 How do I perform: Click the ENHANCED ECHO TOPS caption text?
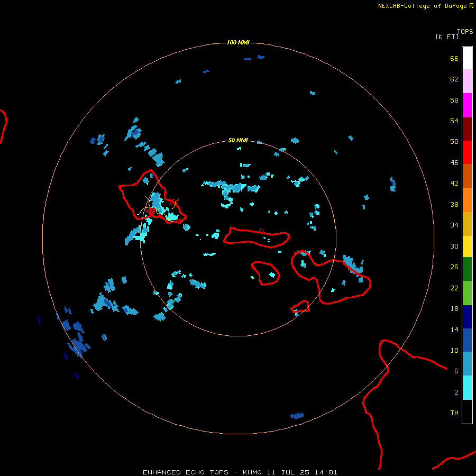(186, 472)
